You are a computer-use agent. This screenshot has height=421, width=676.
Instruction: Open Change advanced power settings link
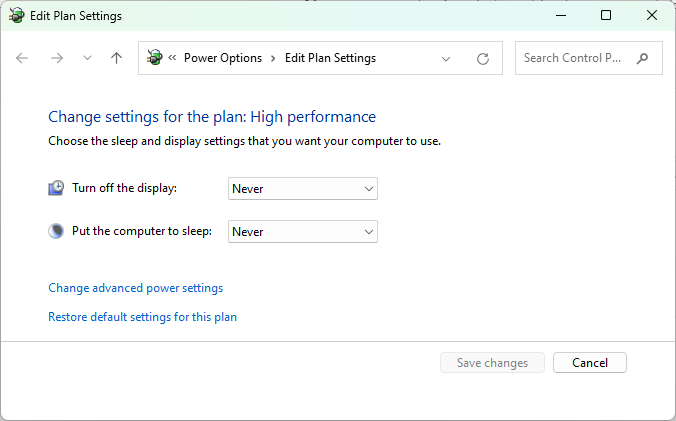[x=135, y=288]
